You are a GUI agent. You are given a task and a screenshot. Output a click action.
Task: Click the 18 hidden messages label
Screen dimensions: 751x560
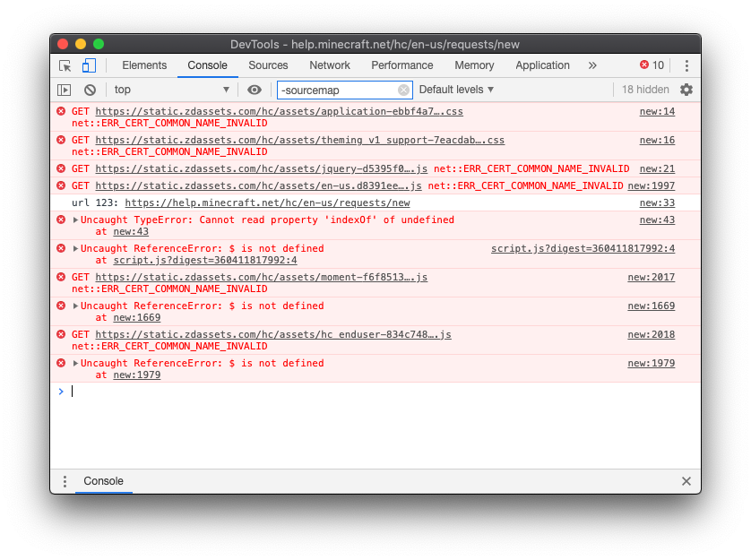(645, 90)
